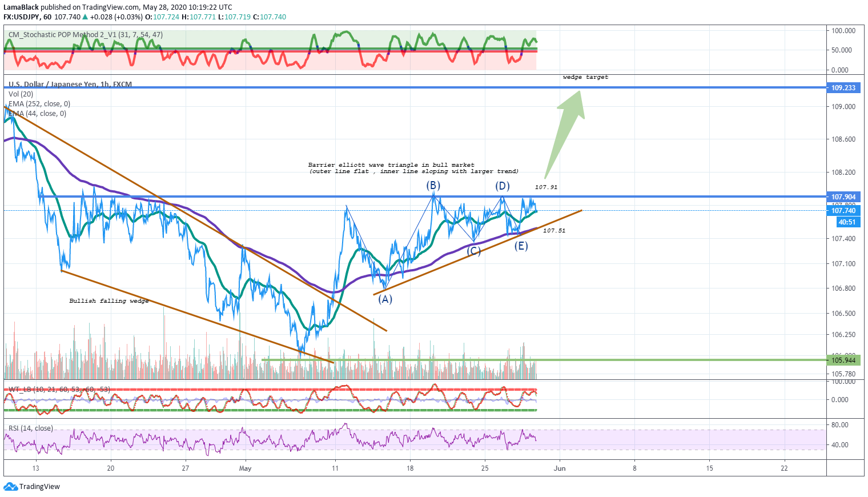Click the '11' date on time axis

[335, 468]
